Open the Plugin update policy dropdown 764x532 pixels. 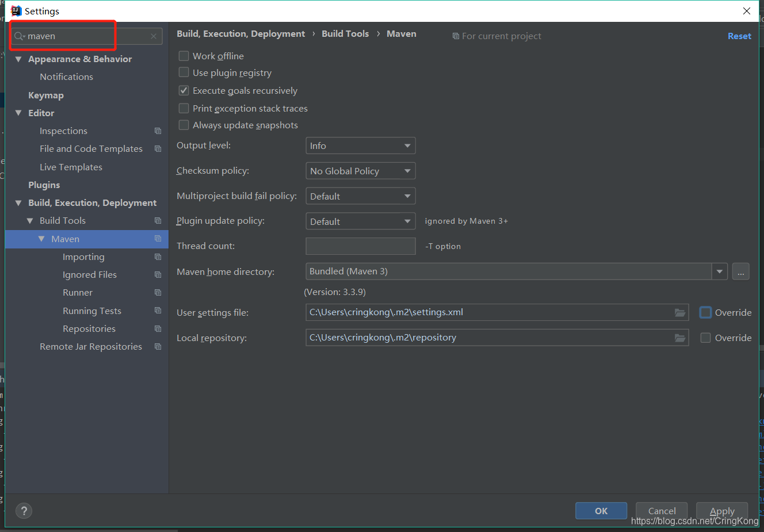361,221
